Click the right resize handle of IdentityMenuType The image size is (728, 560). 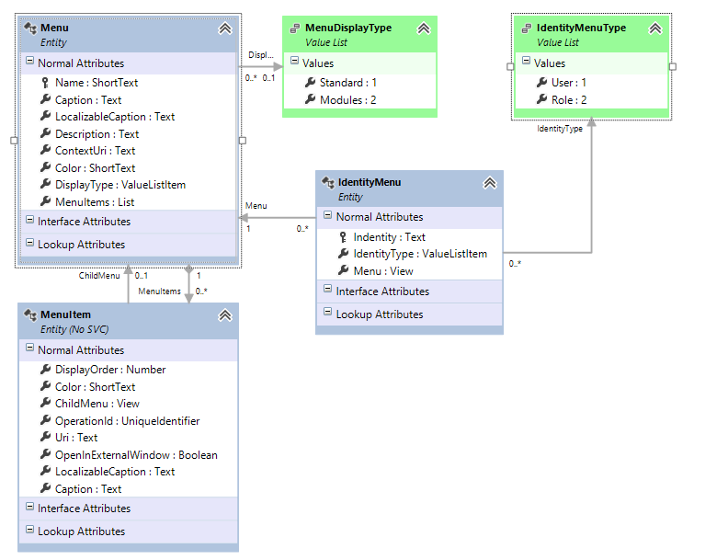click(672, 66)
